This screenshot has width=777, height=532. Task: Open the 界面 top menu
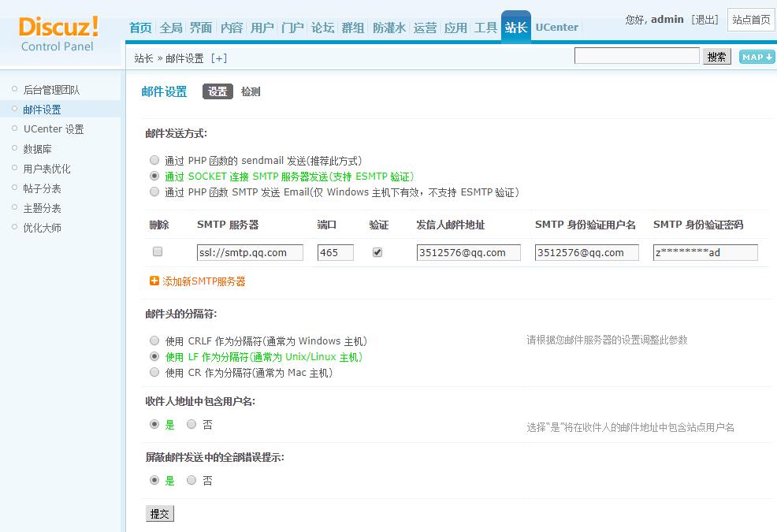click(x=201, y=28)
